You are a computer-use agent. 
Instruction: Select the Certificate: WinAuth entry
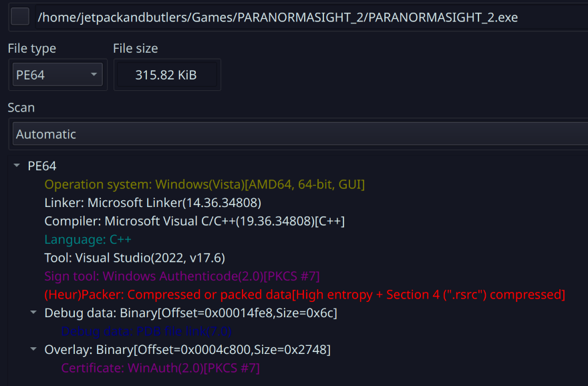[x=160, y=368]
